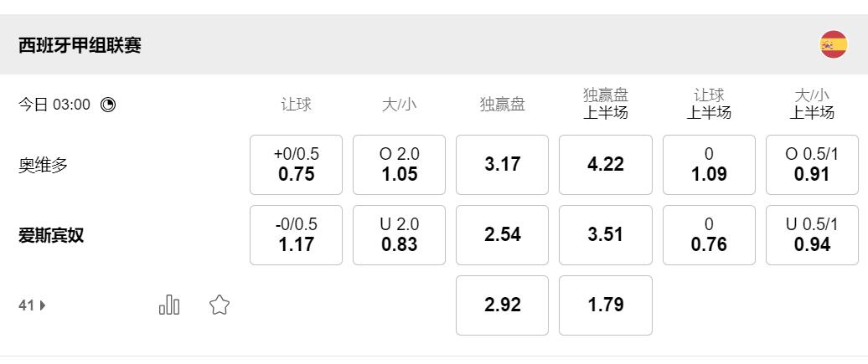Pick first-half Under 0.5/1 at 0.94
Image resolution: width=868 pixels, height=364 pixels.
coord(812,235)
